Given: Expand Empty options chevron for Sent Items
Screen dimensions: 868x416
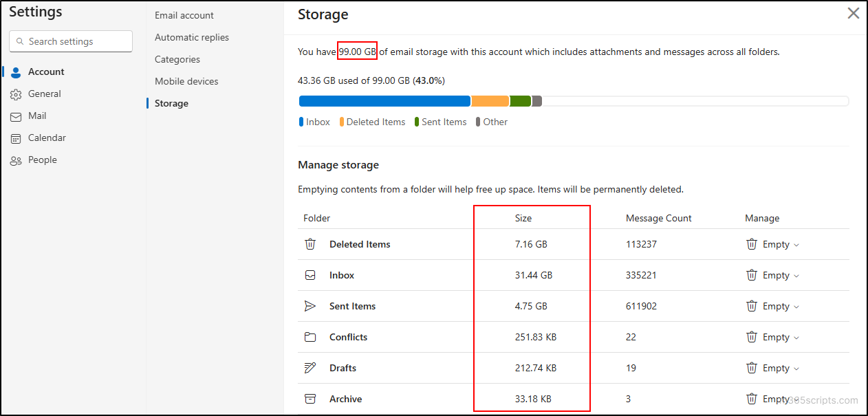Looking at the screenshot, I should click(x=796, y=307).
